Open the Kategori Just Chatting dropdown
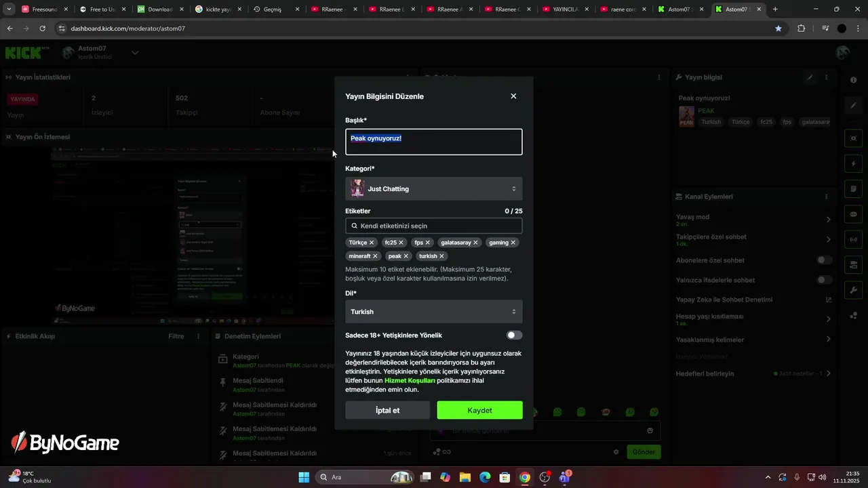The width and height of the screenshot is (868, 488). click(434, 188)
